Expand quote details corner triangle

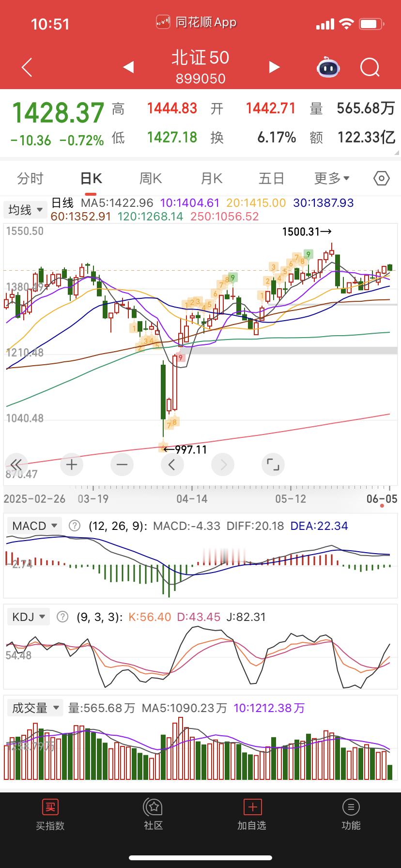pyautogui.click(x=396, y=153)
